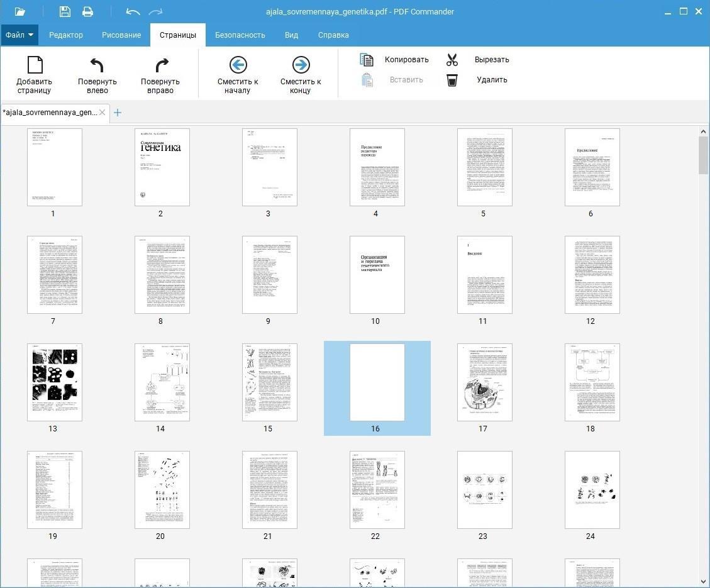The image size is (710, 588).
Task: Open the Безопасность tab
Action: (x=240, y=35)
